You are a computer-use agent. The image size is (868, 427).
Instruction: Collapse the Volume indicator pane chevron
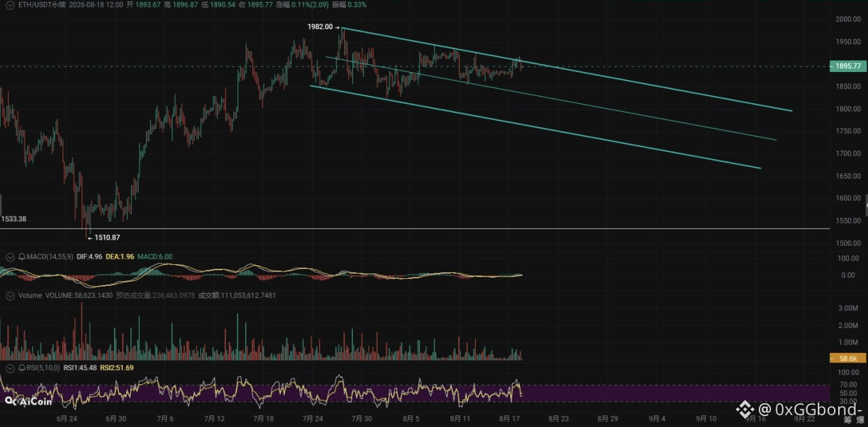point(10,296)
